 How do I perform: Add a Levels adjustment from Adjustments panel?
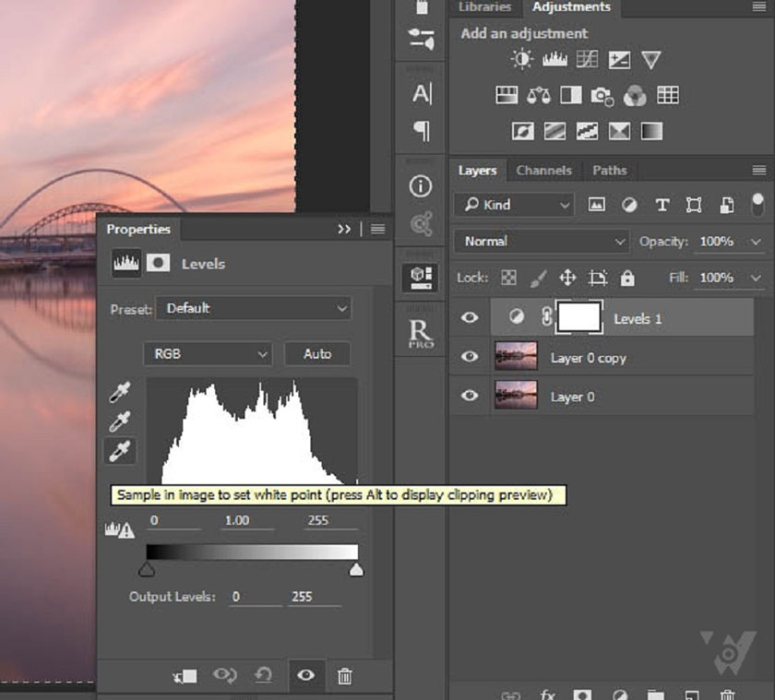tap(554, 60)
